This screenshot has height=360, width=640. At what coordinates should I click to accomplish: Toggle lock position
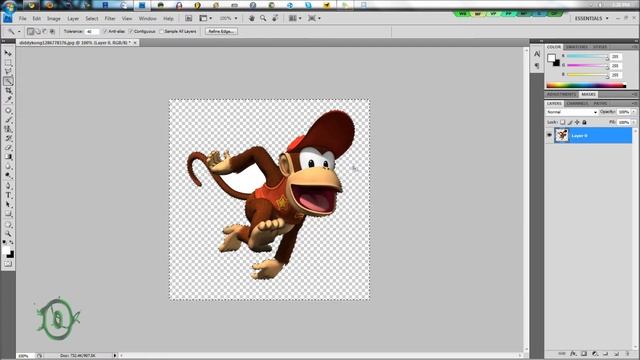click(577, 122)
